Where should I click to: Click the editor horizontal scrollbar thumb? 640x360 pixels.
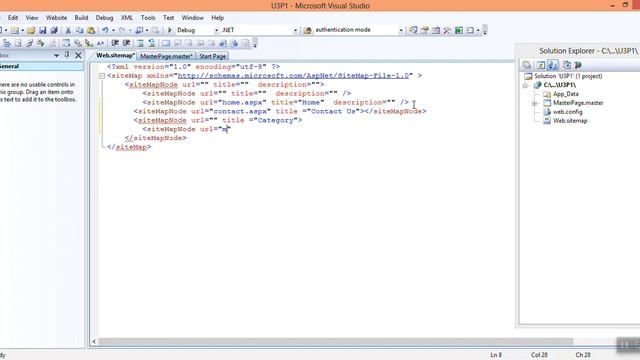(x=336, y=342)
